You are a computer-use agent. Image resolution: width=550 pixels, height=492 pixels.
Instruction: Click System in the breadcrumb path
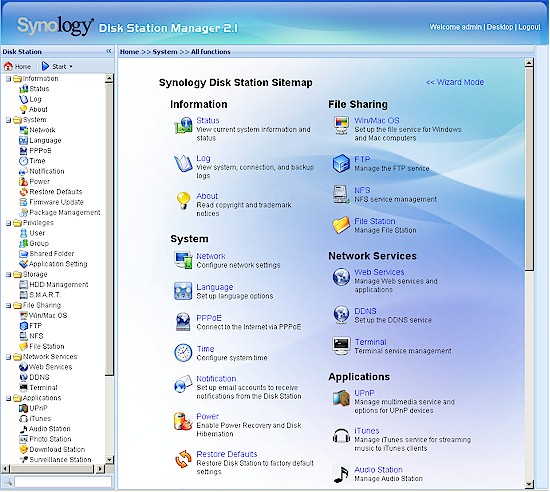165,52
